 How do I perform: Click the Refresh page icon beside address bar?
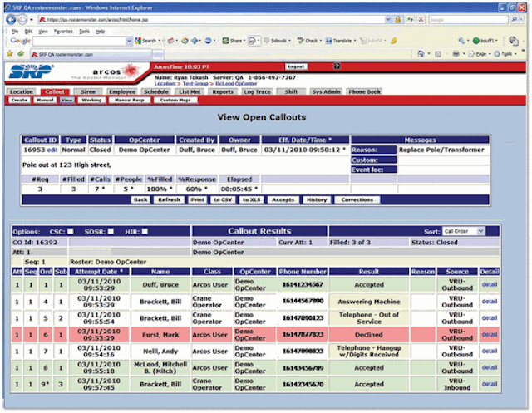410,20
